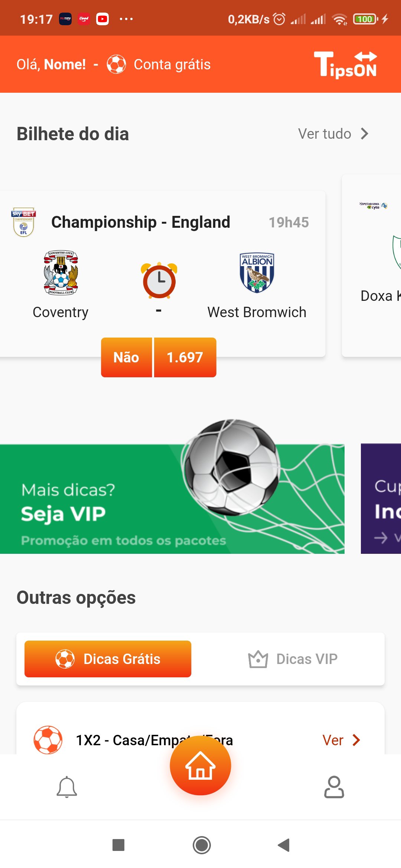This screenshot has width=401, height=868.
Task: Open the home button in bottom bar
Action: tap(200, 766)
